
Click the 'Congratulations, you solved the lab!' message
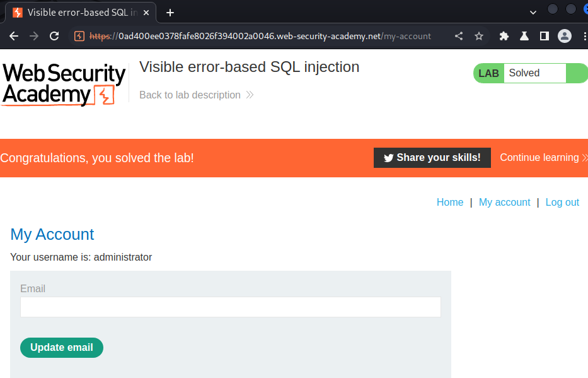97,158
